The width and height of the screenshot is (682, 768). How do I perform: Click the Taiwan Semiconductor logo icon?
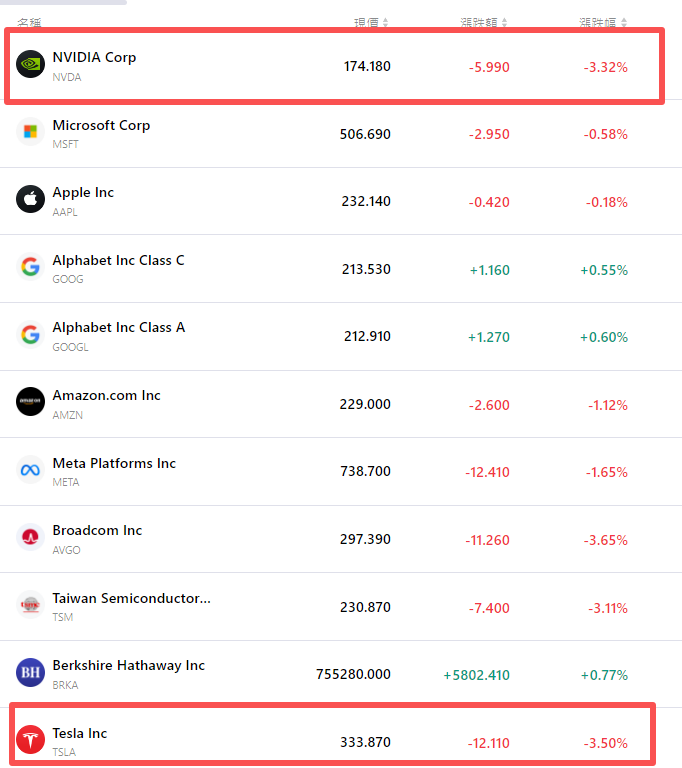click(x=31, y=605)
